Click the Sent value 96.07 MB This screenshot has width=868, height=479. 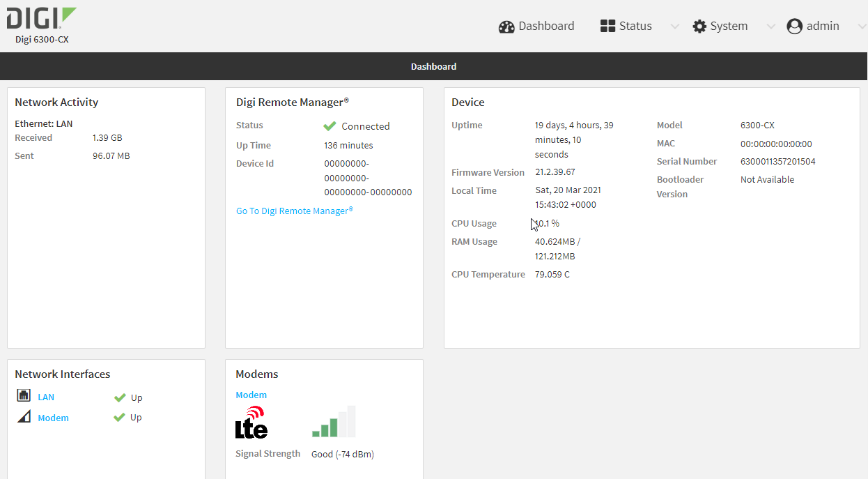111,156
